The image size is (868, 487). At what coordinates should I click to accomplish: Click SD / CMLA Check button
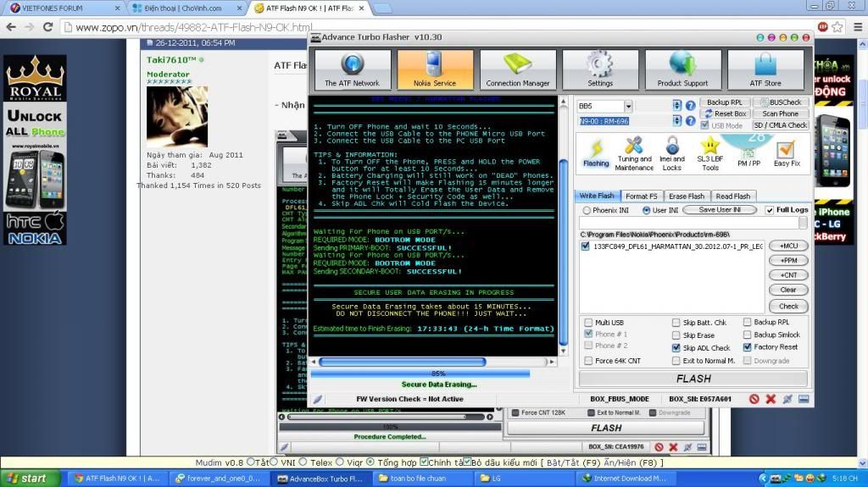tap(781, 125)
